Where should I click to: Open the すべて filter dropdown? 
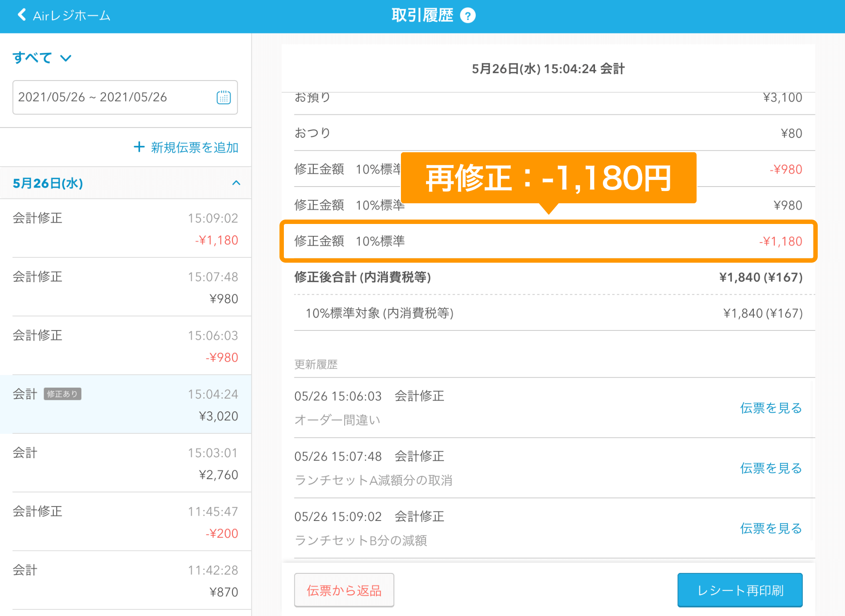coord(42,58)
